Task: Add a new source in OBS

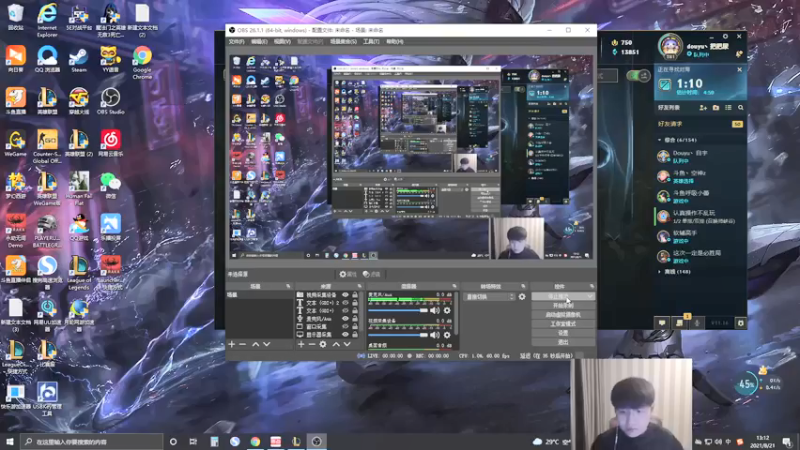Action: (301, 344)
